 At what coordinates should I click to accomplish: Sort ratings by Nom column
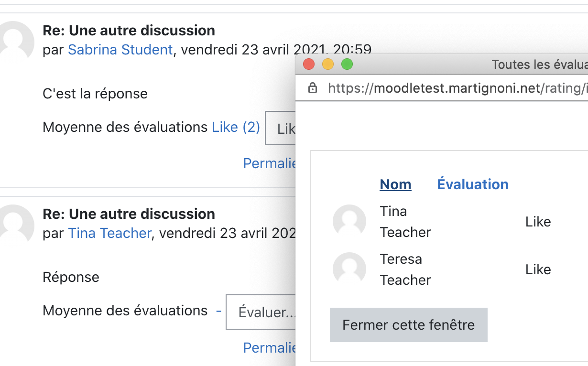395,184
